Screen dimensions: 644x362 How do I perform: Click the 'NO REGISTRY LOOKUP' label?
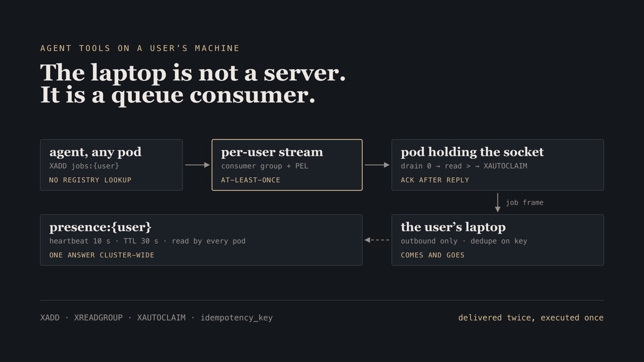pos(90,180)
